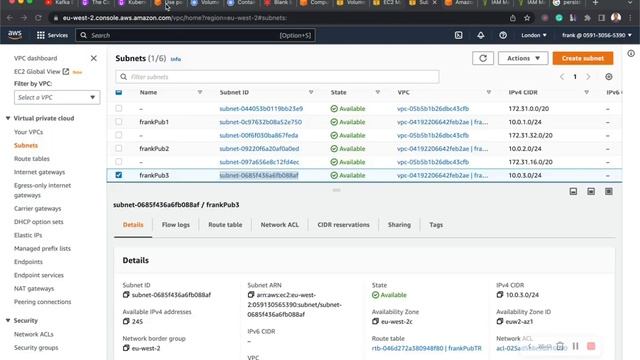
Task: Refresh the subnets list
Action: 483,58
